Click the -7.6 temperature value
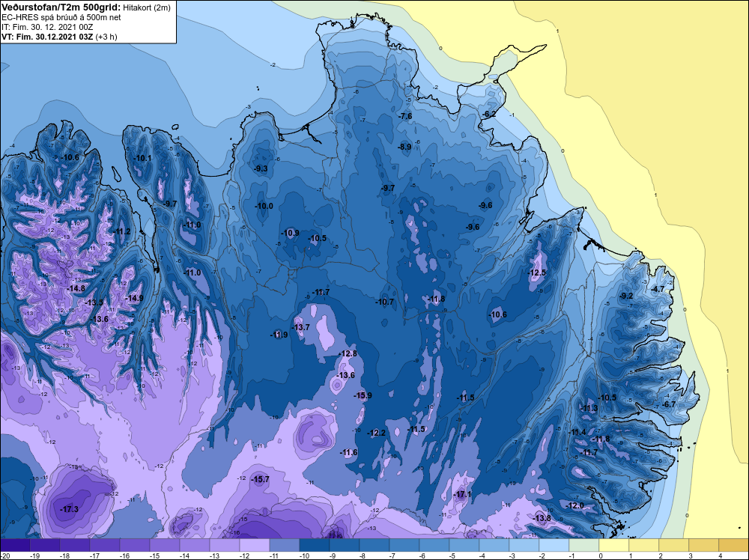The height and width of the screenshot is (560, 749). click(405, 116)
